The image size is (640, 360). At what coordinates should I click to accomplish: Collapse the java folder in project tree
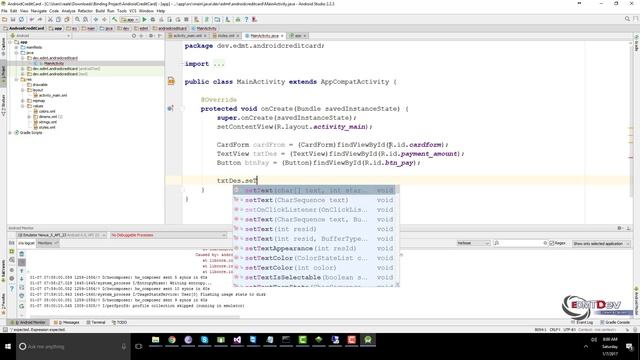pyautogui.click(x=17, y=53)
